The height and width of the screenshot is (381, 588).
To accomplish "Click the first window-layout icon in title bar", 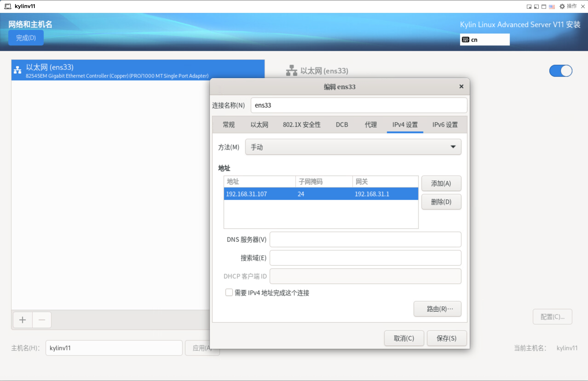I will point(529,7).
